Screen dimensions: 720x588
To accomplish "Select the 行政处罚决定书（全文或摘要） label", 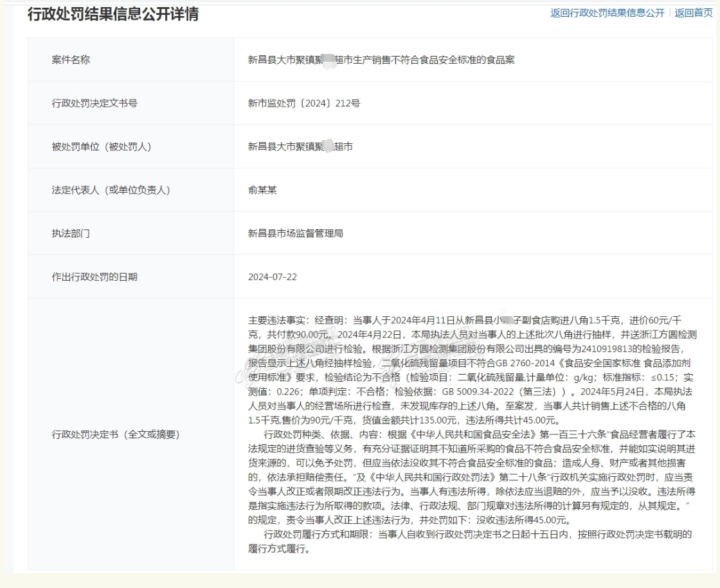I will [x=116, y=434].
